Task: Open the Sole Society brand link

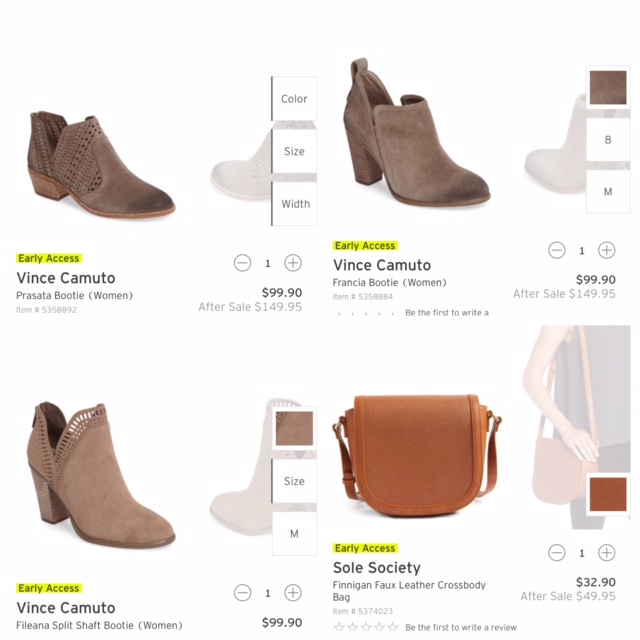Action: click(x=376, y=567)
